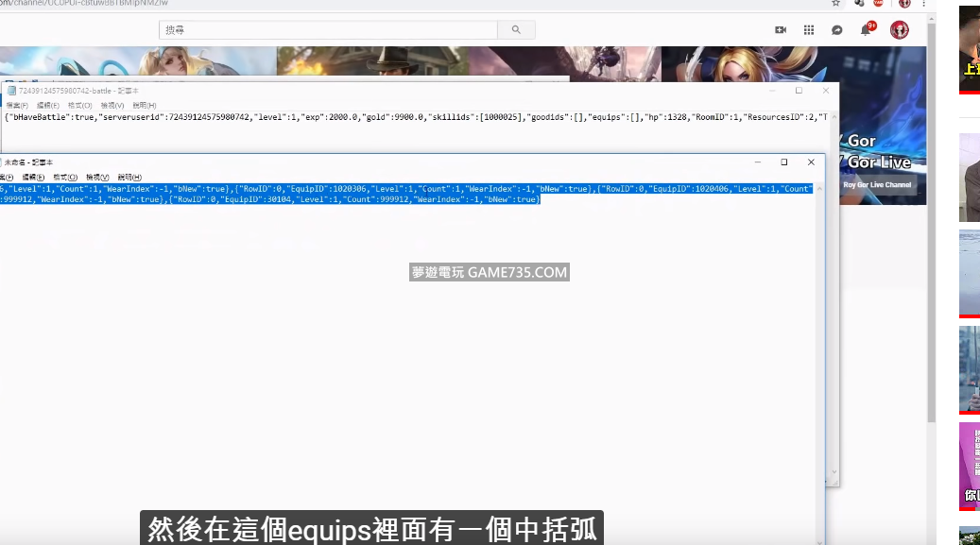Open the Chrome three-dot menu
Viewport: 980px width, 545px height.
(923, 3)
